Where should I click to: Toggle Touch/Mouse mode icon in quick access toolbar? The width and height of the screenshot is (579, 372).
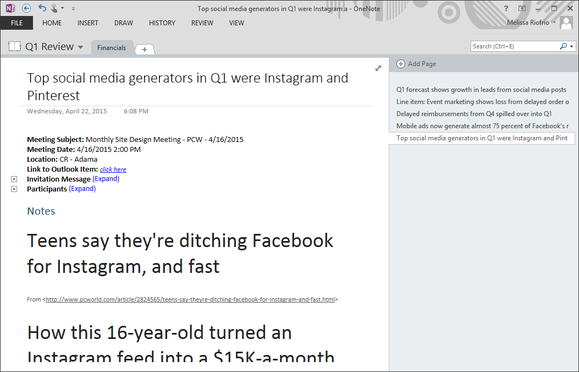54,8
